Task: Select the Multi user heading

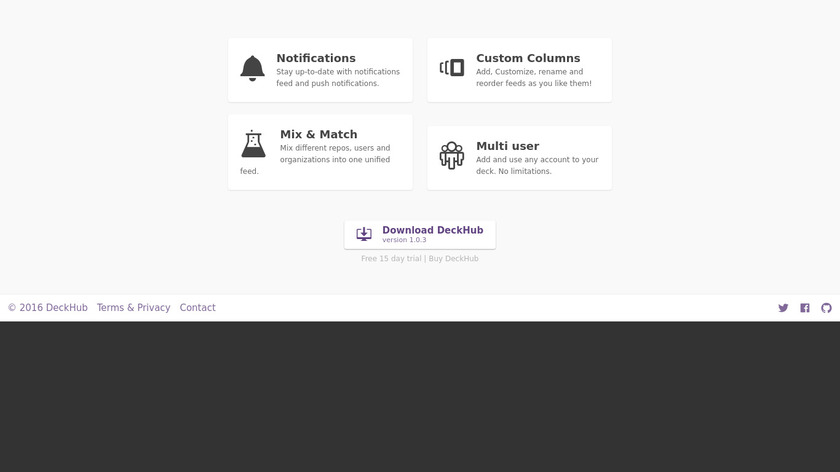Action: pyautogui.click(x=507, y=146)
